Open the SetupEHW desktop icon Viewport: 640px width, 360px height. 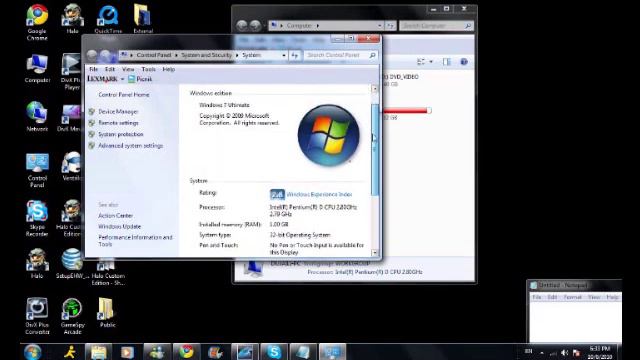coord(72,264)
